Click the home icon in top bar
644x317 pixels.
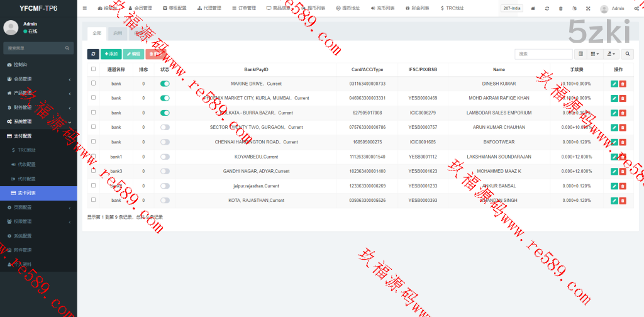pyautogui.click(x=533, y=8)
